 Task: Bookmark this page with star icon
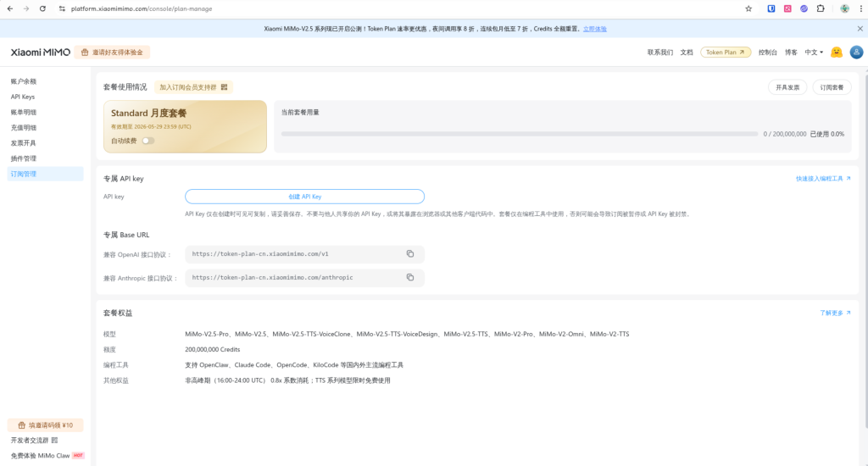(x=748, y=8)
